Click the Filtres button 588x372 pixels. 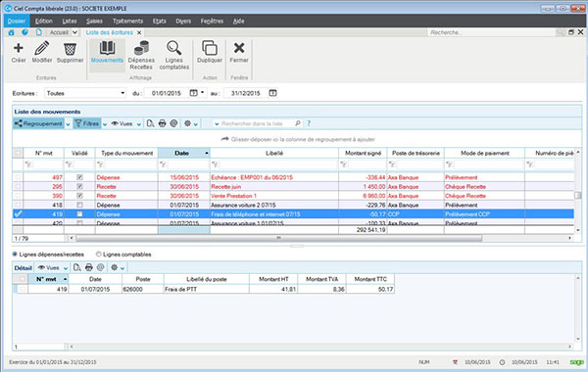(x=87, y=123)
